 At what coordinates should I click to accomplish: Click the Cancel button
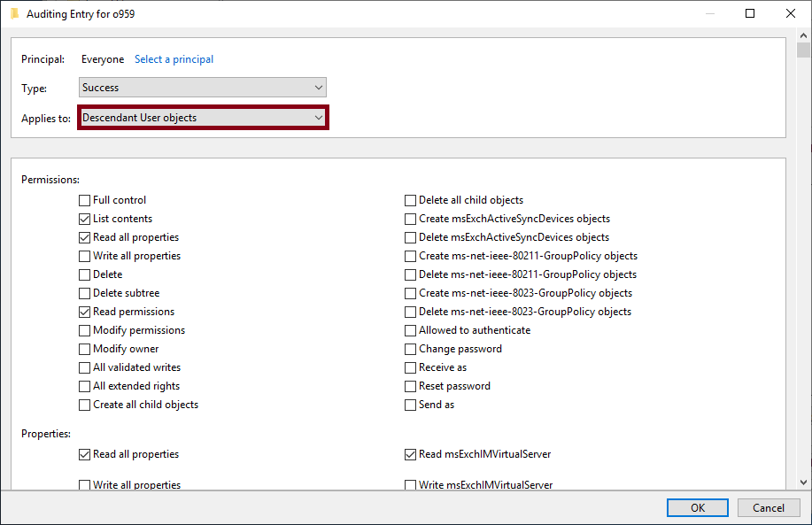click(769, 508)
